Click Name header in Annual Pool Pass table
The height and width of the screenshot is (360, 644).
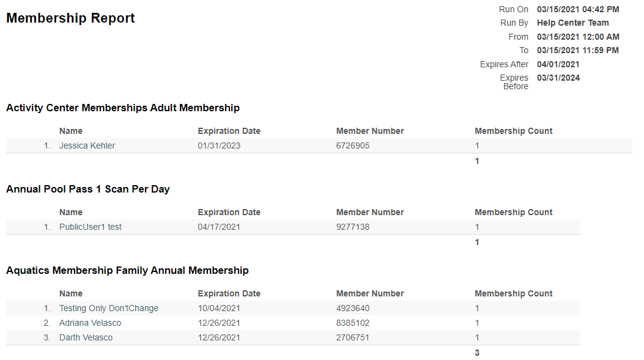pos(71,212)
